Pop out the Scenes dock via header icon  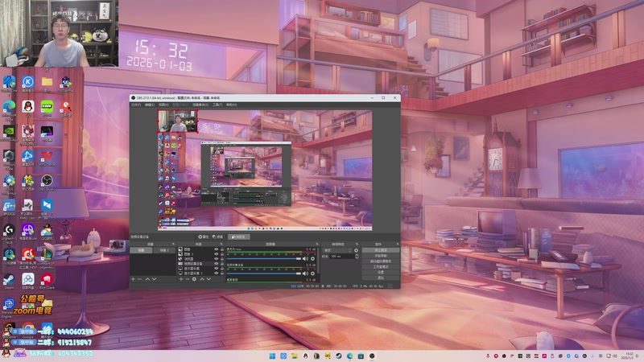(173, 245)
